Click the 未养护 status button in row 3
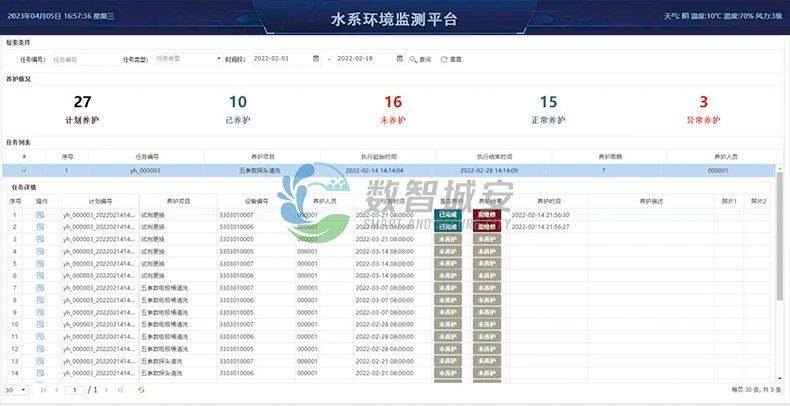The height and width of the screenshot is (406, 790). pos(448,239)
